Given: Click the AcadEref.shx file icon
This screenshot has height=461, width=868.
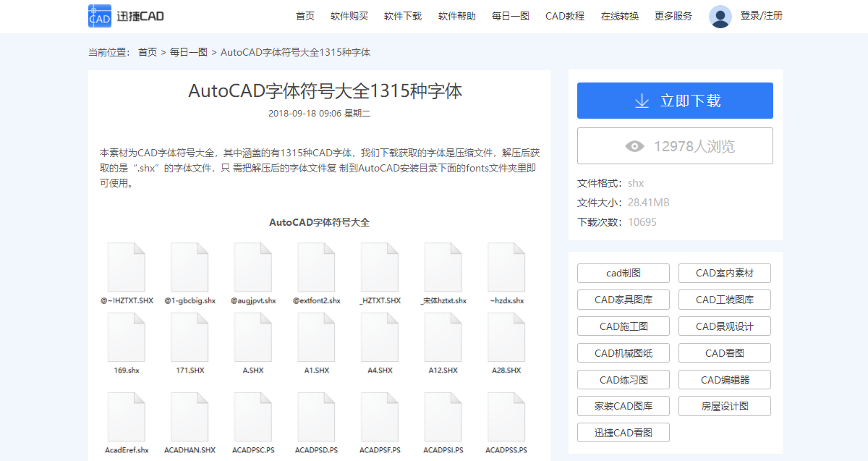Looking at the screenshot, I should click(x=127, y=417).
